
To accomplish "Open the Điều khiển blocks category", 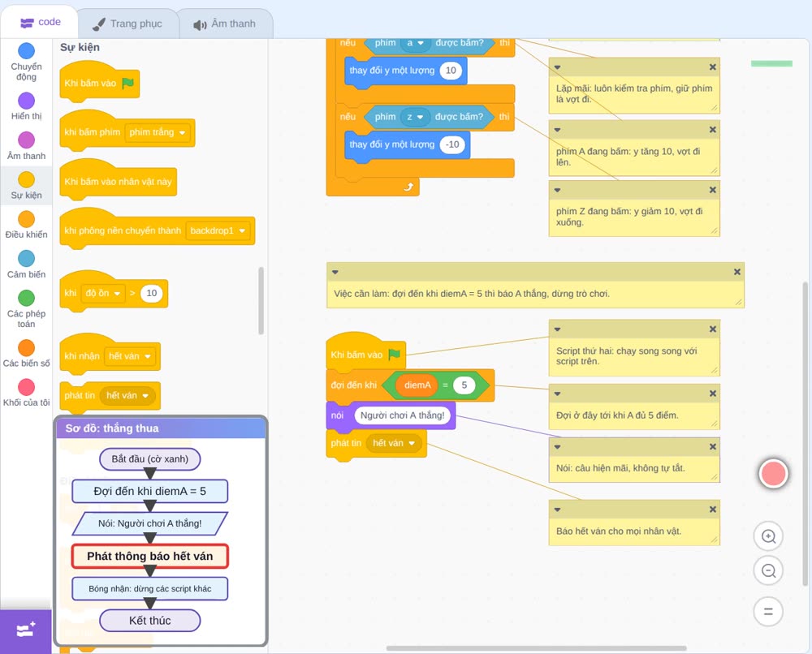I will pos(27,225).
